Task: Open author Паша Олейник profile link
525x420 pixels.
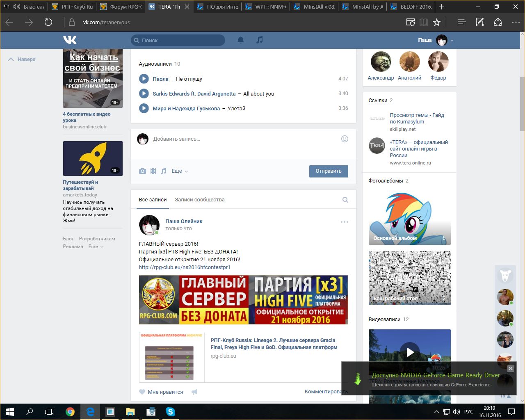Action: [184, 221]
